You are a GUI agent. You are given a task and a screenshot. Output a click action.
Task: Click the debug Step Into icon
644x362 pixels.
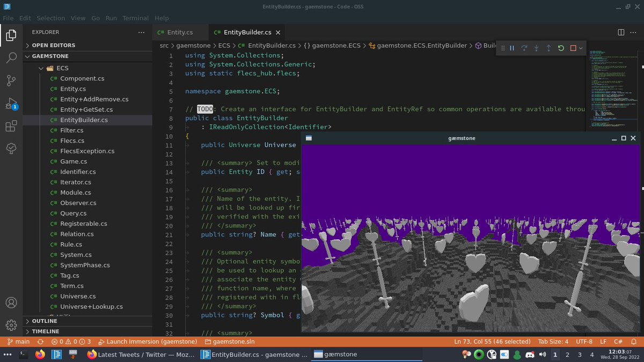pos(536,48)
